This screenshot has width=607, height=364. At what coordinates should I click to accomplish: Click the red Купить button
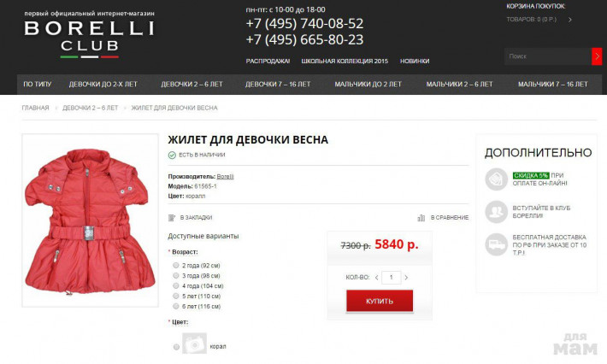coord(380,301)
